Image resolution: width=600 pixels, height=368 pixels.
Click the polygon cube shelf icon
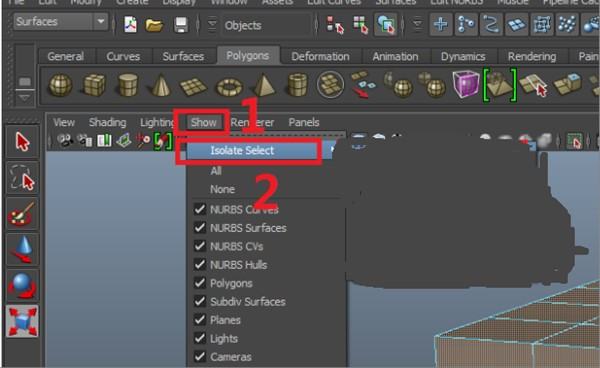coord(94,85)
